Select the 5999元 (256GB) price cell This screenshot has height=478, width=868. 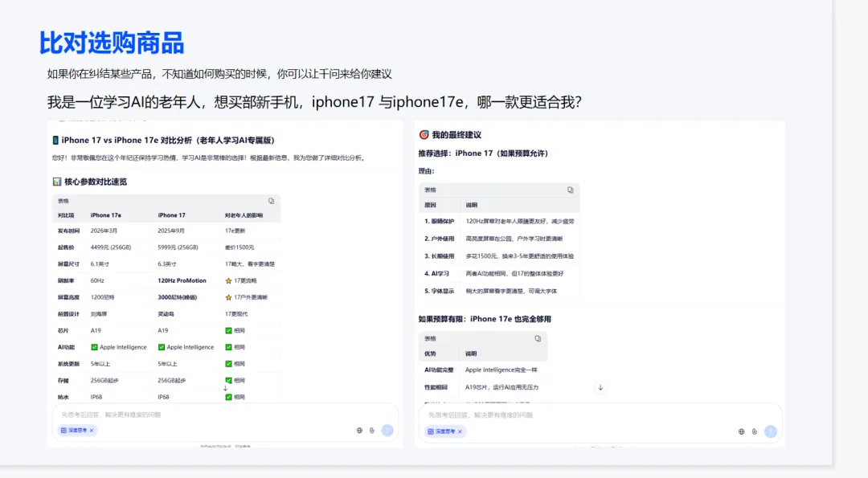[x=178, y=247]
